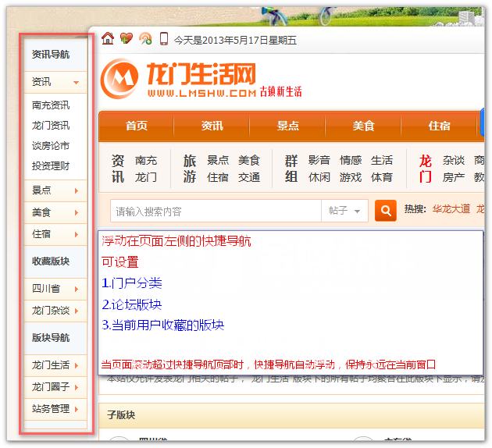
Task: Open 南充资讯 link in sidebar
Action: click(51, 105)
